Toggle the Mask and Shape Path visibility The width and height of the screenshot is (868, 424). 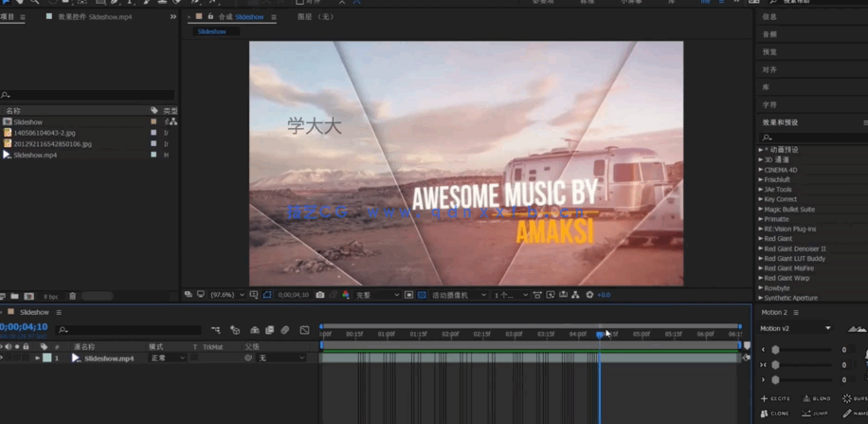267,295
